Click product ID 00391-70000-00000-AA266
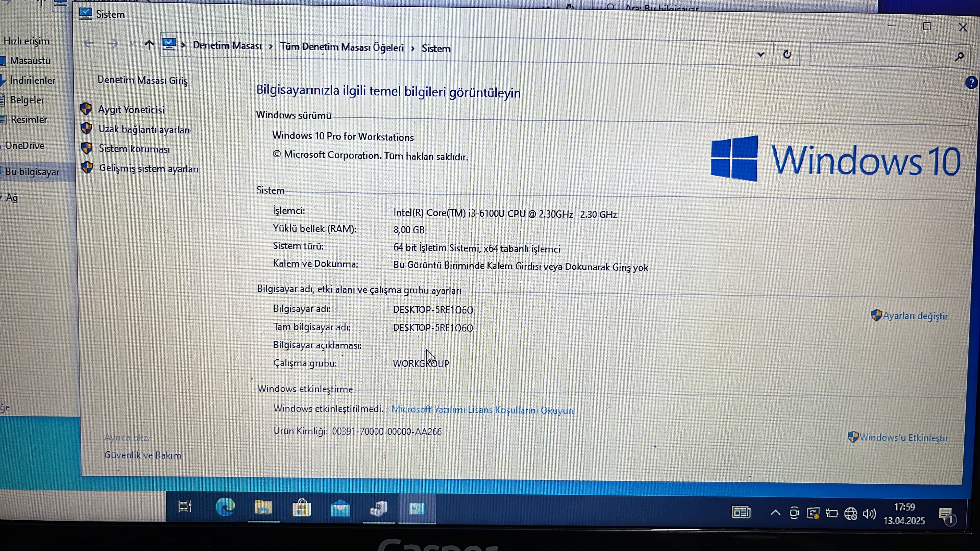Screen dimensions: 980x551 (x=387, y=432)
